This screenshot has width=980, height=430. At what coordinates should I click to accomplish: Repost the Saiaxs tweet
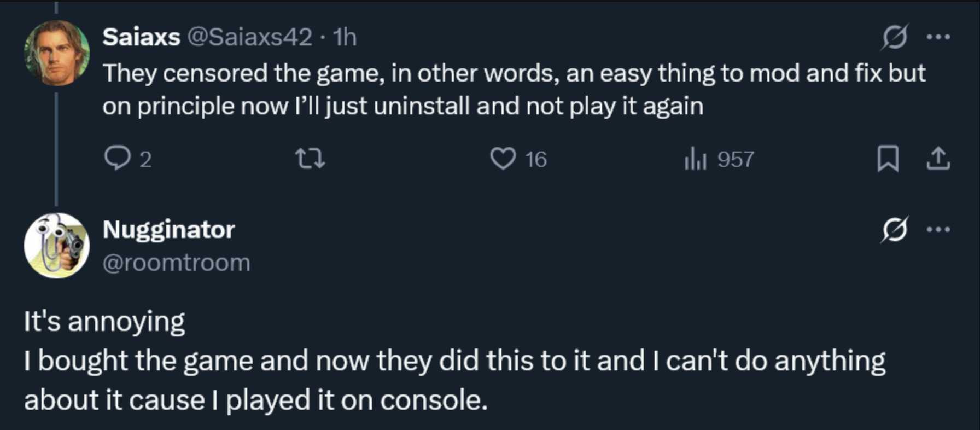(310, 159)
